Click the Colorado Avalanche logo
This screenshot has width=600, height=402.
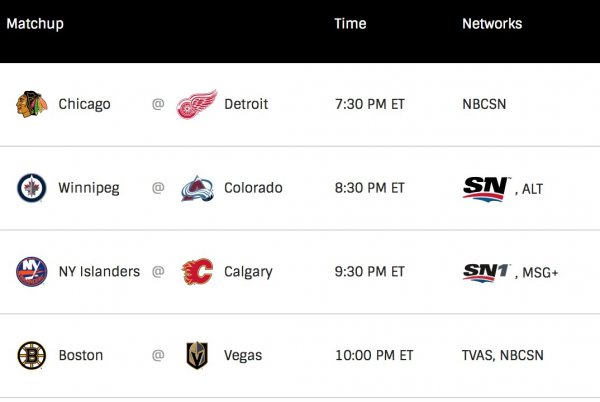click(x=197, y=188)
